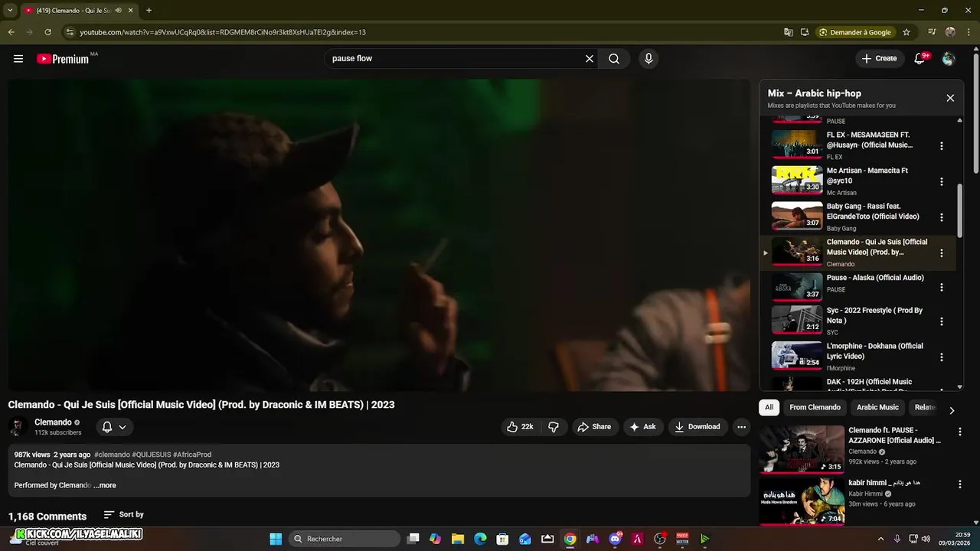980x551 pixels.
Task: Play L'morphine - Dokhana lyric video
Action: point(858,357)
